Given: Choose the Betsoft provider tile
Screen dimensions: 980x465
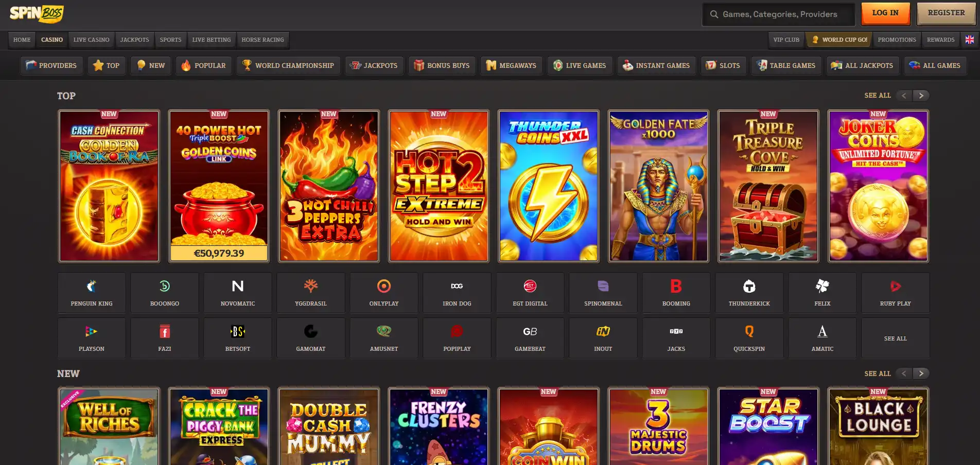Looking at the screenshot, I should click(x=238, y=338).
